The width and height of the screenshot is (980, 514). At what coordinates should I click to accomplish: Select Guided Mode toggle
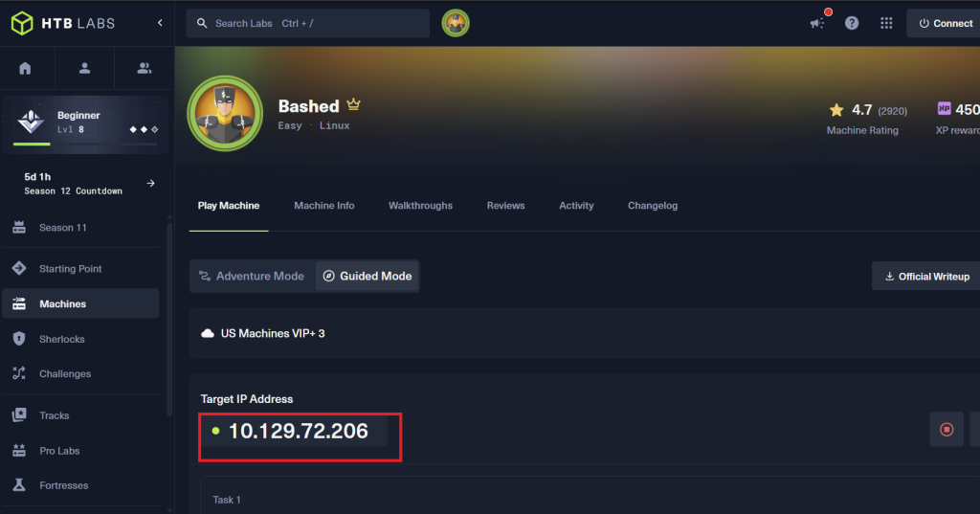367,277
